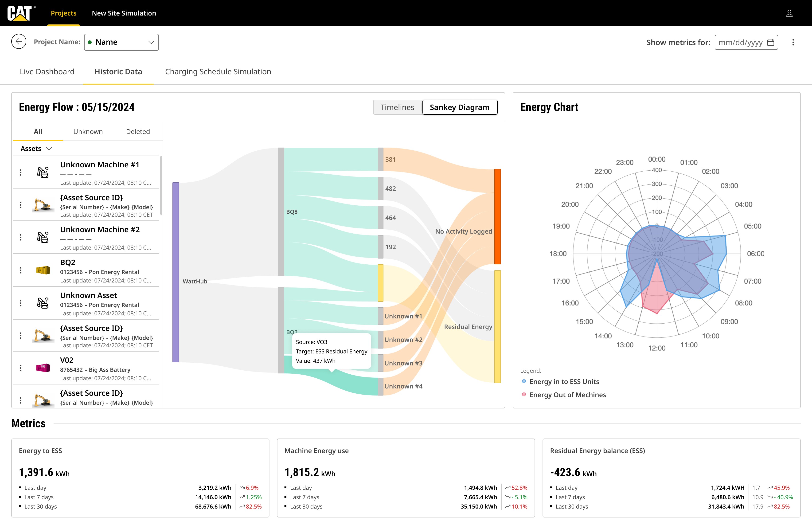Switch to Live Dashboard tab
The width and height of the screenshot is (812, 525).
[47, 72]
